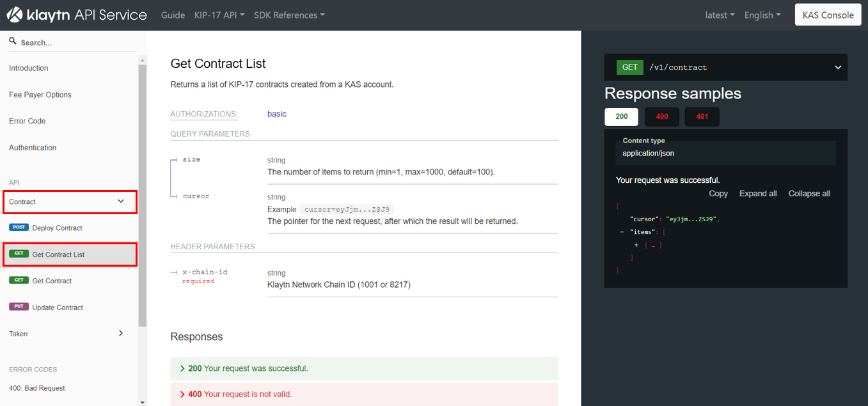Collapse the items array minus sign
Image resolution: width=868 pixels, height=406 pixels.
click(622, 232)
